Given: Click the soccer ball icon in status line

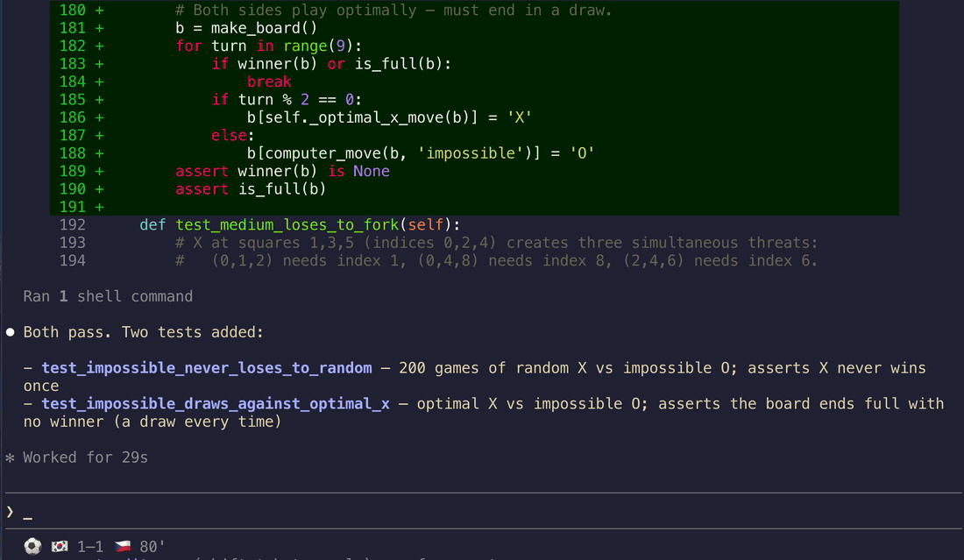Looking at the screenshot, I should (x=32, y=546).
